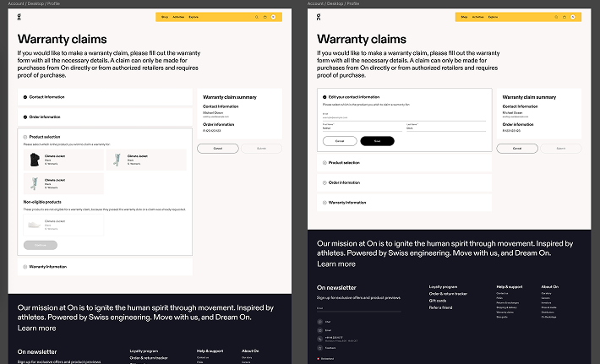The image size is (600, 364).
Task: Click About On heading in right footer
Action: click(550, 287)
